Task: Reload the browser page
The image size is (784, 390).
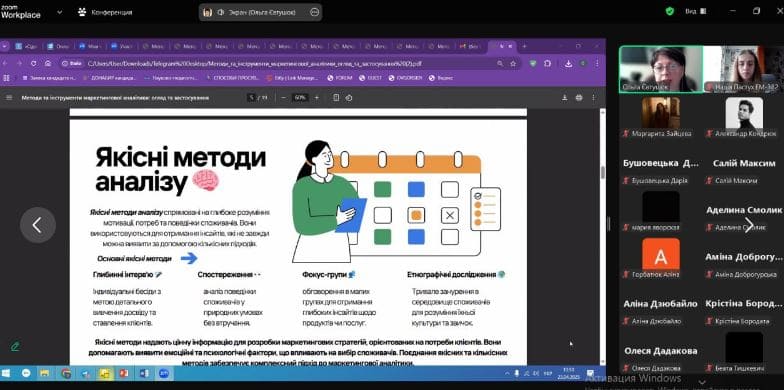Action: coord(34,64)
